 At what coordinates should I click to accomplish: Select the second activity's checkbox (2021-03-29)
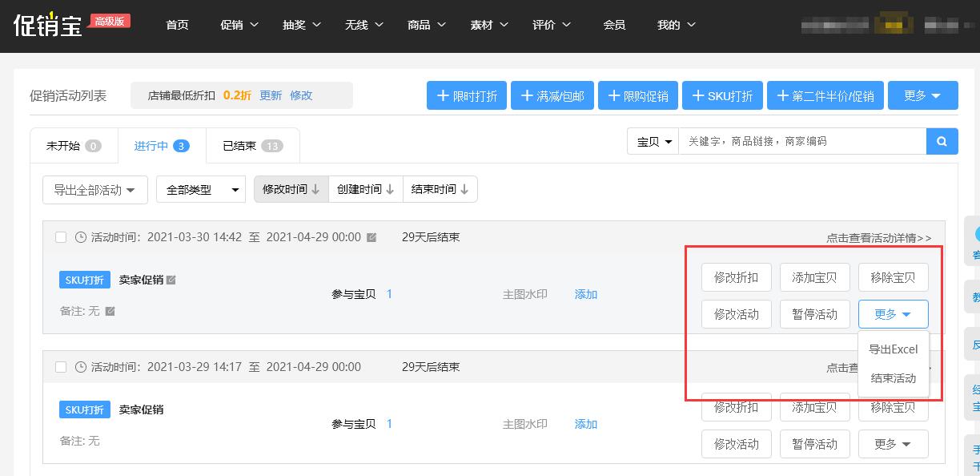tap(61, 367)
